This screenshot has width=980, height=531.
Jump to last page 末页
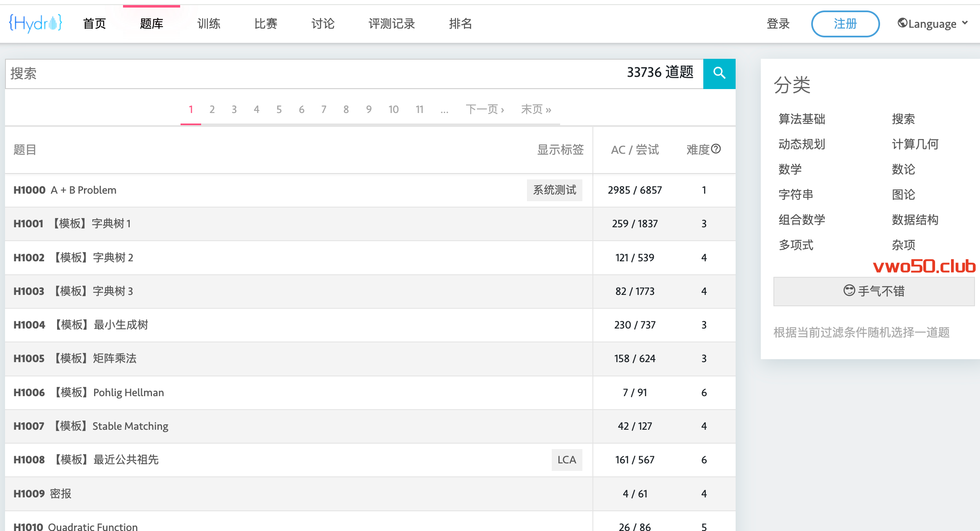[x=536, y=110]
